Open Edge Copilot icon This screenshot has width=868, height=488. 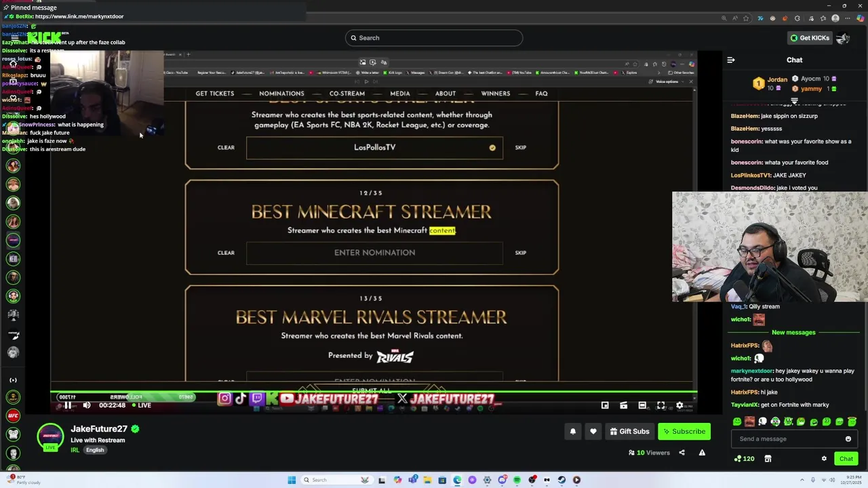[x=860, y=18]
